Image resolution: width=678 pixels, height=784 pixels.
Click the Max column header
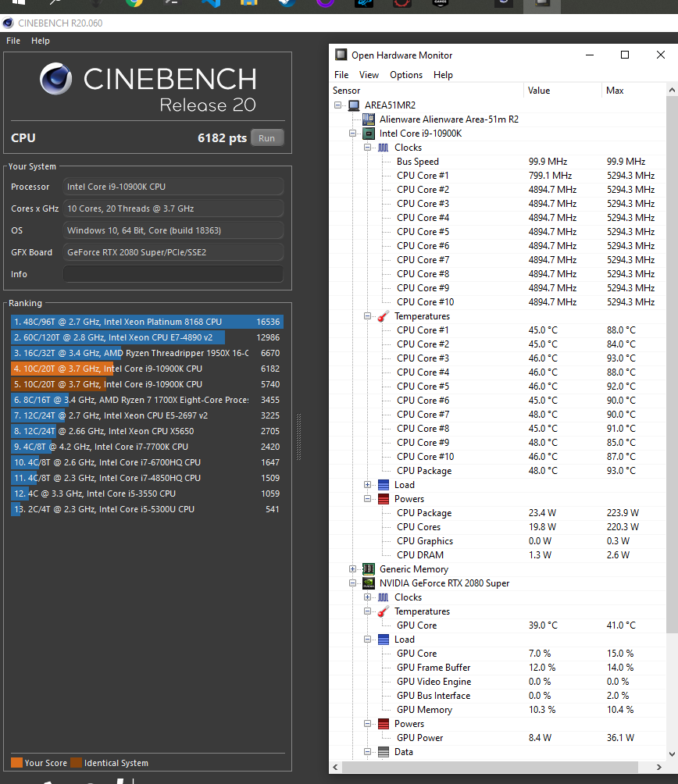click(x=633, y=91)
